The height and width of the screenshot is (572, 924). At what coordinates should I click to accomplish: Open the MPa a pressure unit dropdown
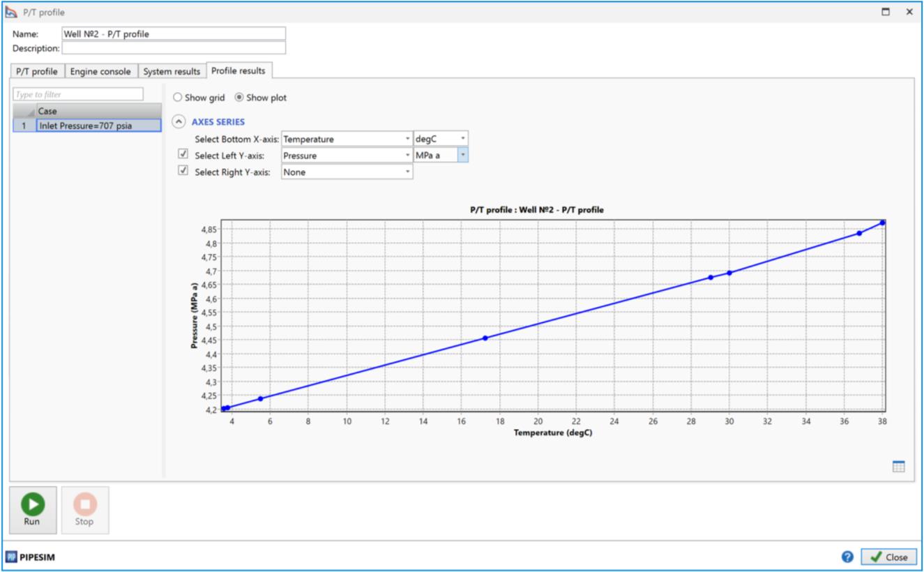click(440, 156)
